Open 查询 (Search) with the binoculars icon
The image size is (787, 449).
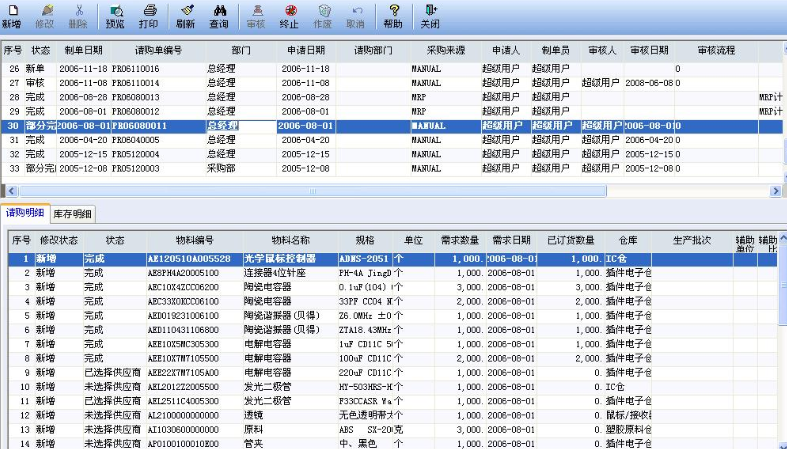218,15
